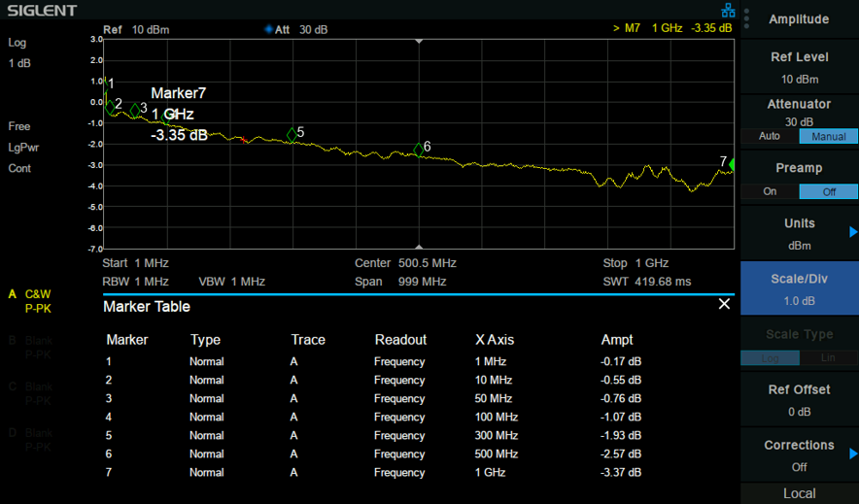This screenshot has width=859, height=504.
Task: Open the three-dot menu beside Amplitude
Action: pos(746,18)
